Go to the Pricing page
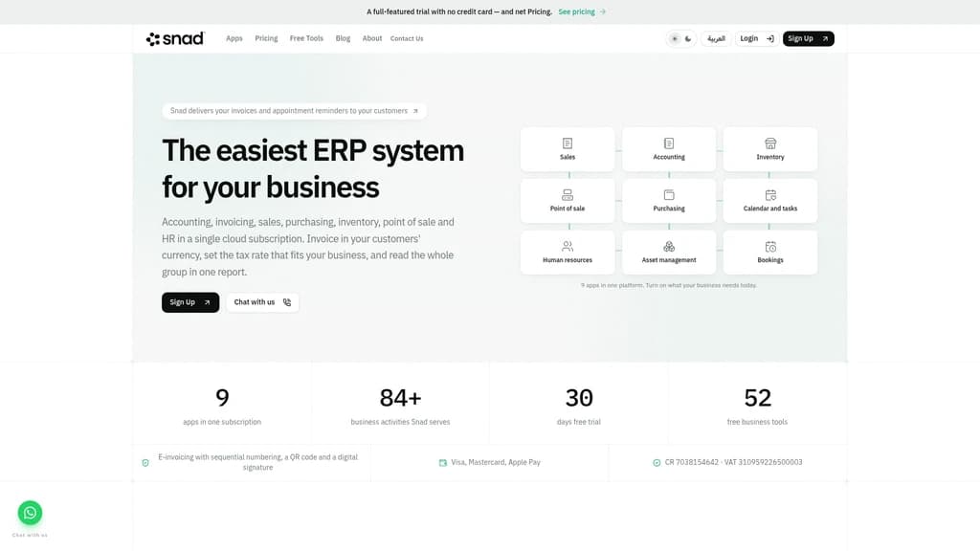Viewport: 980px width, 551px height. [x=266, y=38]
